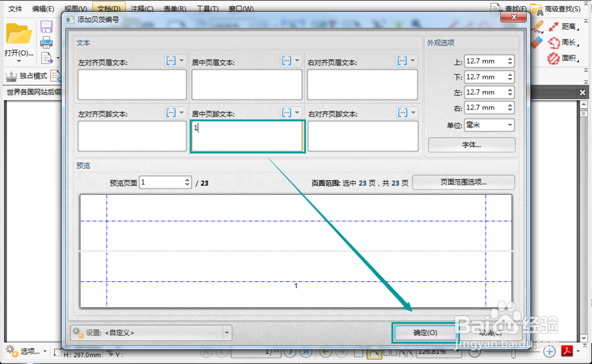This screenshot has width=592, height=364.
Task: Click the main window scrollbar down arrow
Action: (x=584, y=339)
